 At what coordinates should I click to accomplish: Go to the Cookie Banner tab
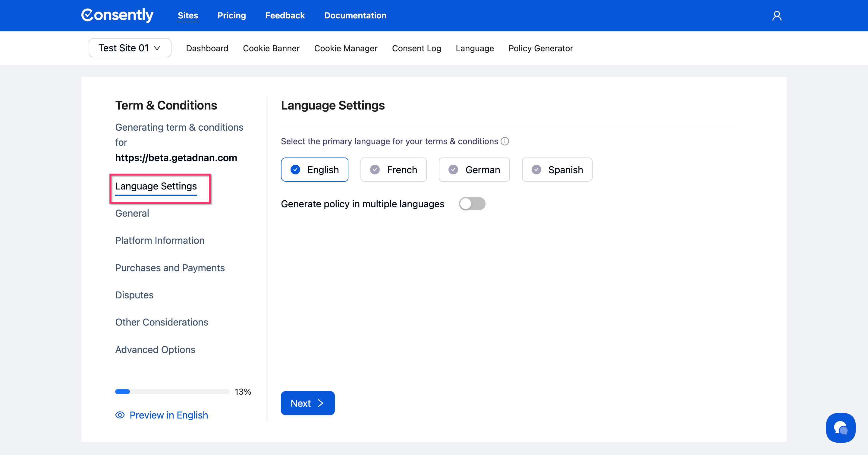[x=271, y=48]
